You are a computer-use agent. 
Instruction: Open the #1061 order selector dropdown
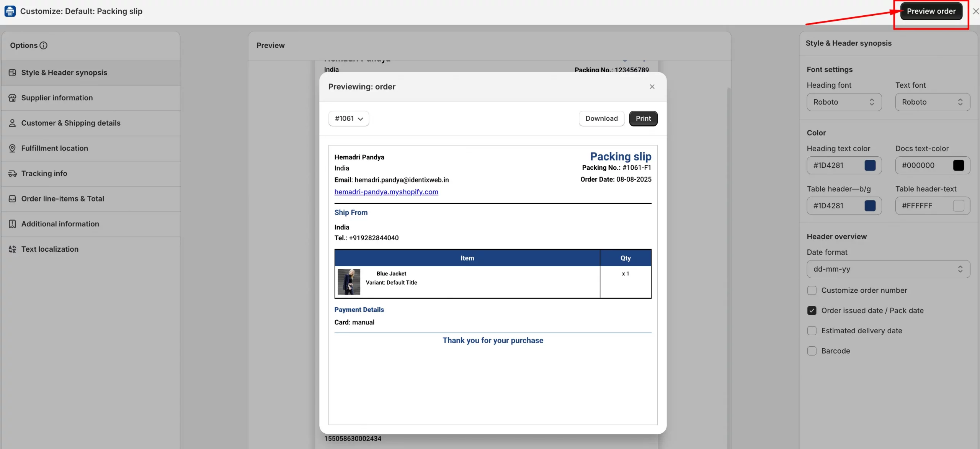pyautogui.click(x=348, y=119)
